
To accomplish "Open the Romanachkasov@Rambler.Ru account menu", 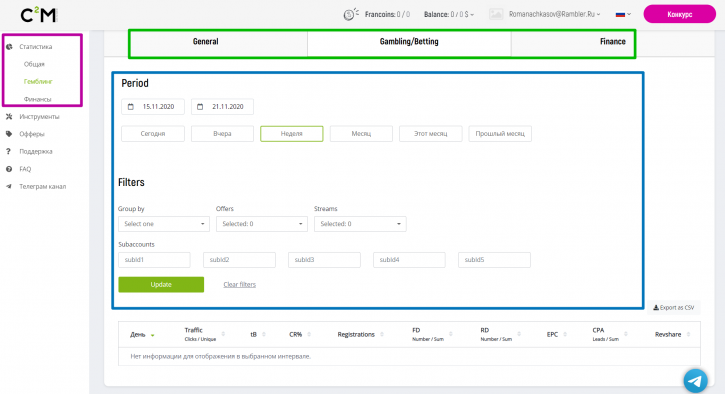I will point(554,14).
